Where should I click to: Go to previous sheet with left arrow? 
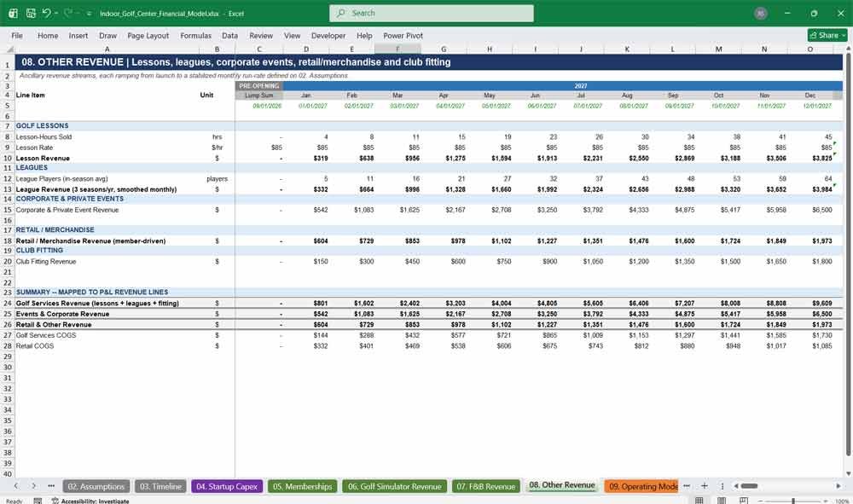point(15,486)
